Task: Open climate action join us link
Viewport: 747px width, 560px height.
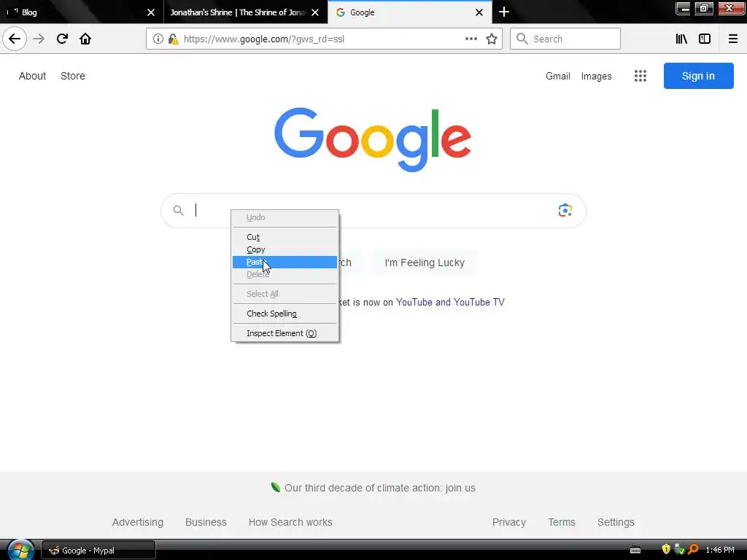Action: [379, 488]
